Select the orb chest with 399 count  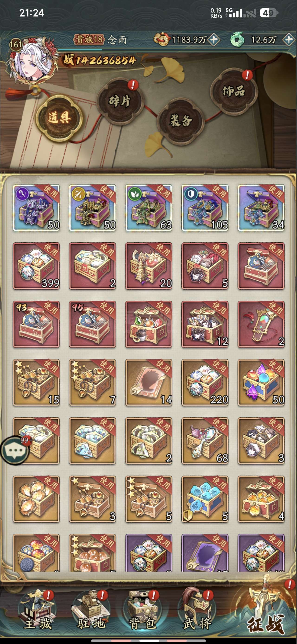point(36,266)
